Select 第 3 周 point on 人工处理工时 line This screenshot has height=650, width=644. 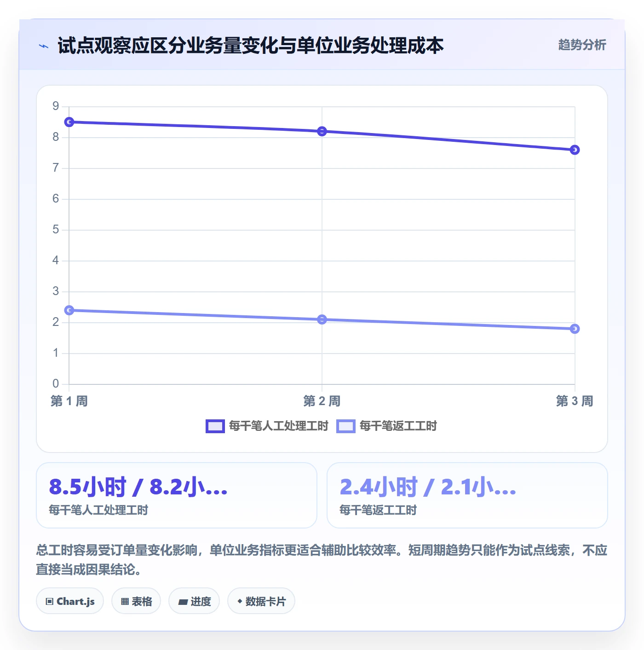[x=575, y=150]
